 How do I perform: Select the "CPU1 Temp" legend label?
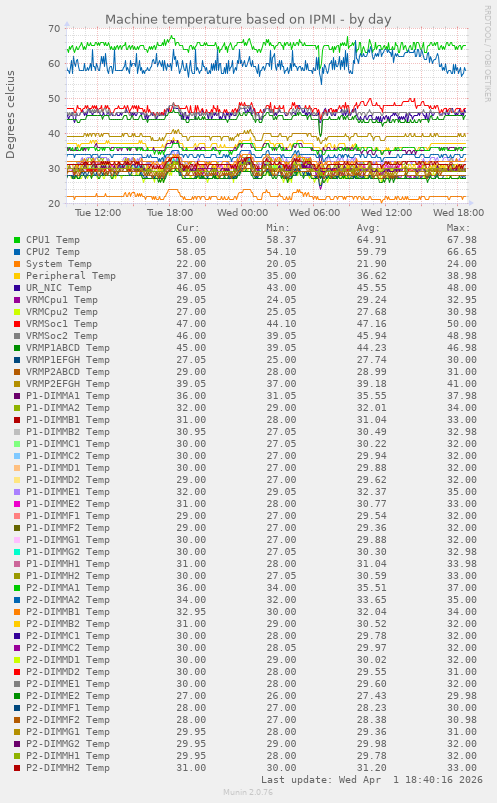pos(53,240)
